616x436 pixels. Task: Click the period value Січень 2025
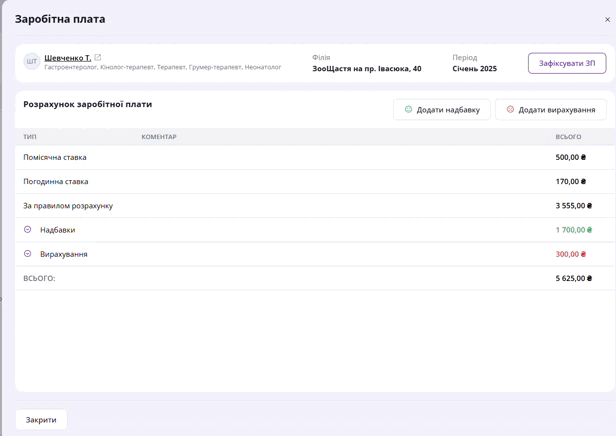tap(474, 69)
